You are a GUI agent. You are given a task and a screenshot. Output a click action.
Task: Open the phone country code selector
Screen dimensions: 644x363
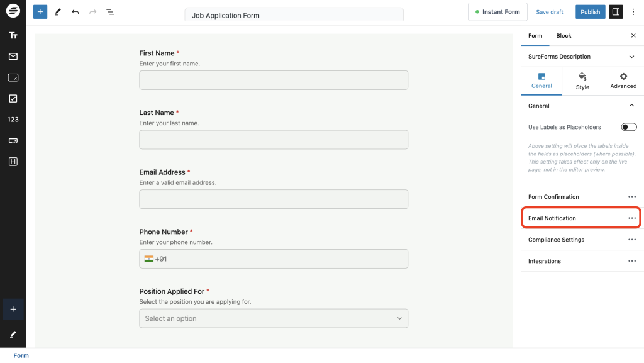[x=151, y=259]
